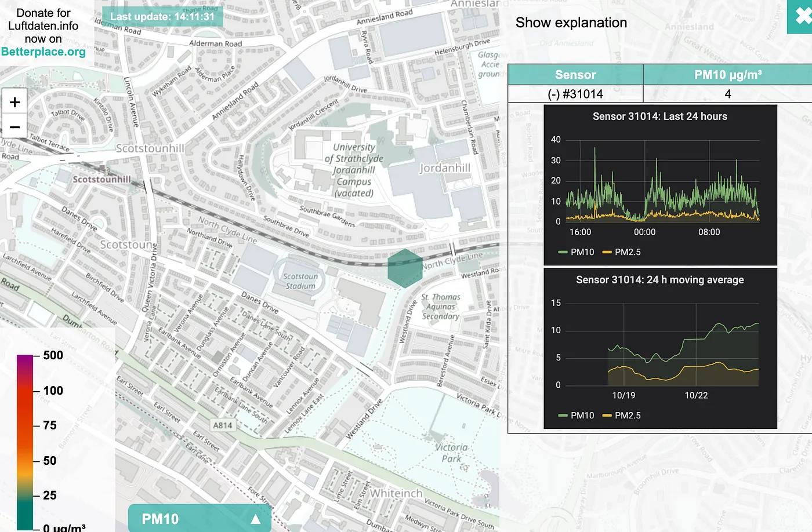
Task: Toggle PM2.5 series in Last 24 hours legend
Action: point(622,252)
